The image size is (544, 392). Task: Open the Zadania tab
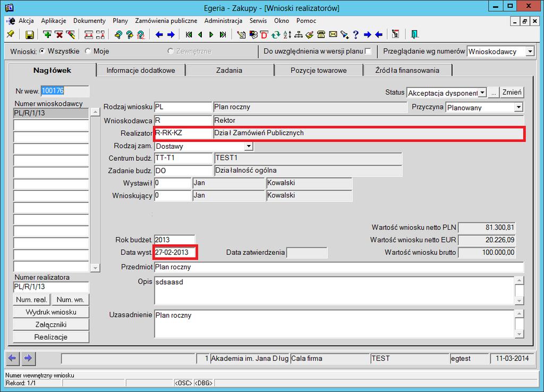(229, 71)
